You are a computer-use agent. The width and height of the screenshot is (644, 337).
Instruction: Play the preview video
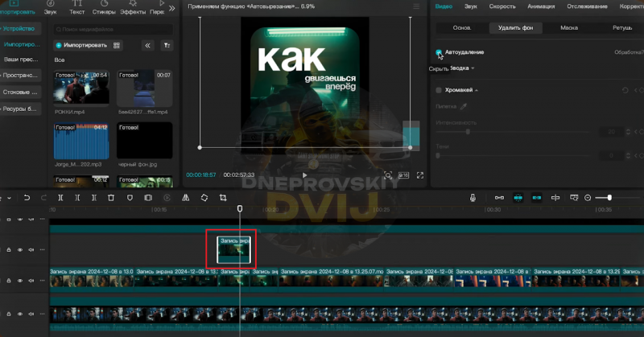pos(304,175)
